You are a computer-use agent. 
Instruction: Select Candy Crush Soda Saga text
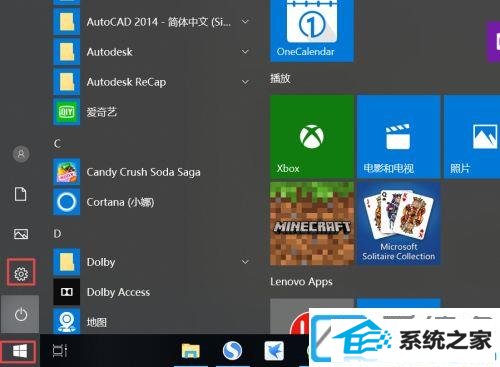tap(143, 172)
